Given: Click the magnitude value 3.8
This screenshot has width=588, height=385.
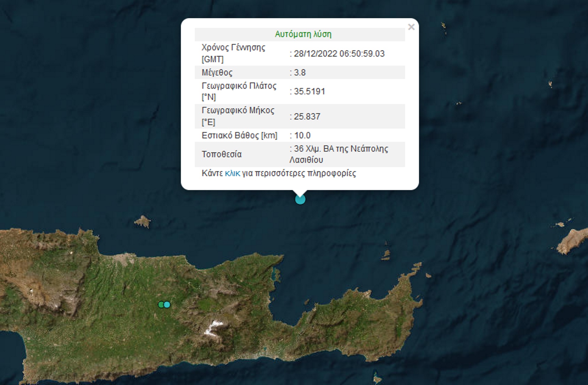Looking at the screenshot, I should point(299,73).
